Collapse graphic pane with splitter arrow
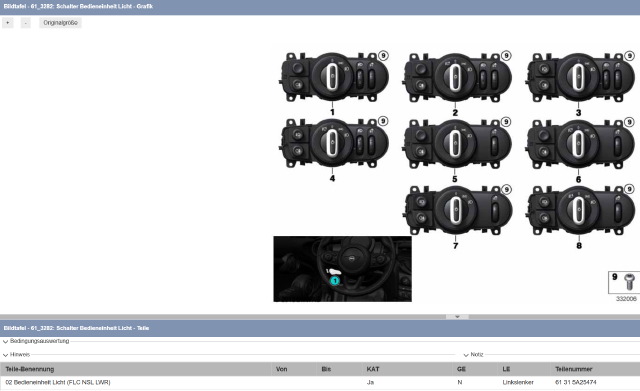Screen dimensions: 640x391 coord(457,316)
